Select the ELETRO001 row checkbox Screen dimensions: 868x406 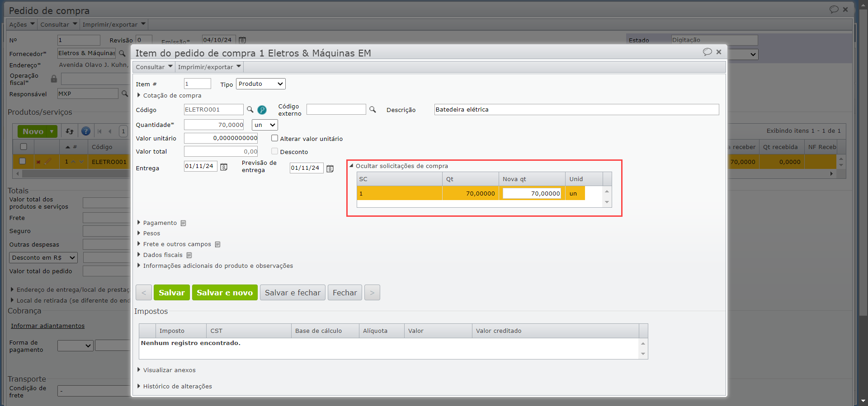(x=22, y=161)
